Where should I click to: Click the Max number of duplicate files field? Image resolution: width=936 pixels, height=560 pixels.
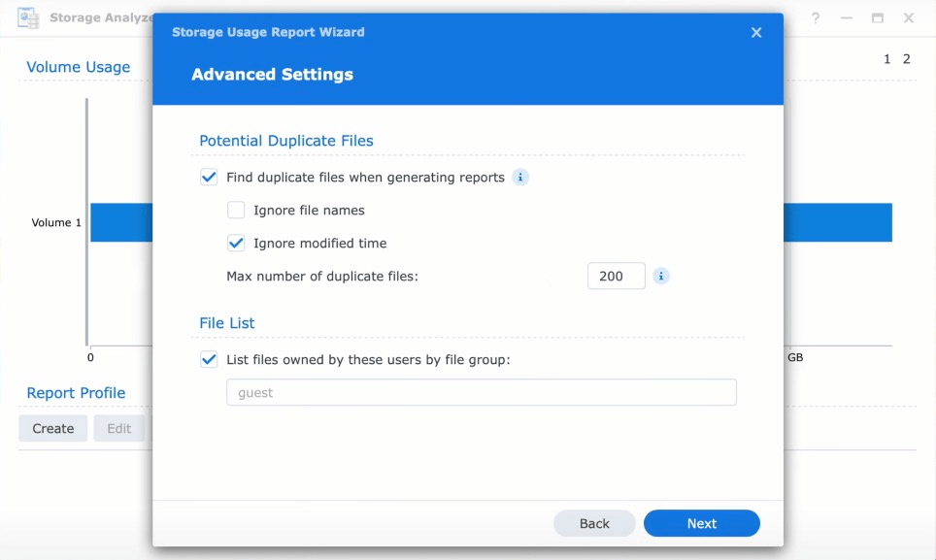pos(616,276)
